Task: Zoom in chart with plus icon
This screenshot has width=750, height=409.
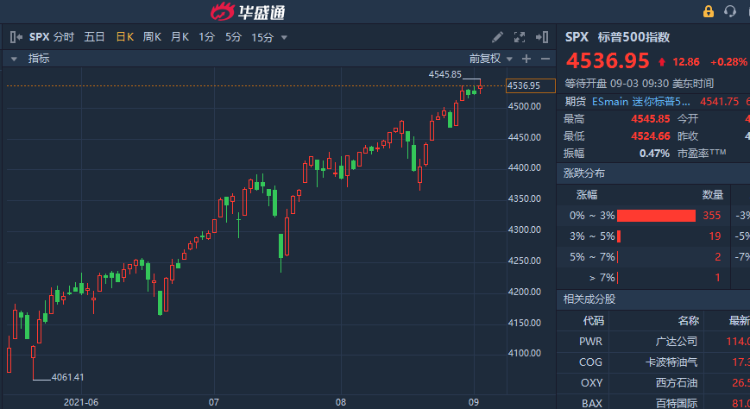Action: point(527,59)
